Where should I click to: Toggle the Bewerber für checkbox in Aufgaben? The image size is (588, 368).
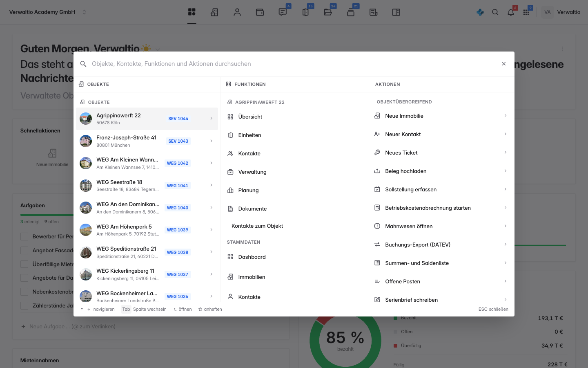click(24, 236)
